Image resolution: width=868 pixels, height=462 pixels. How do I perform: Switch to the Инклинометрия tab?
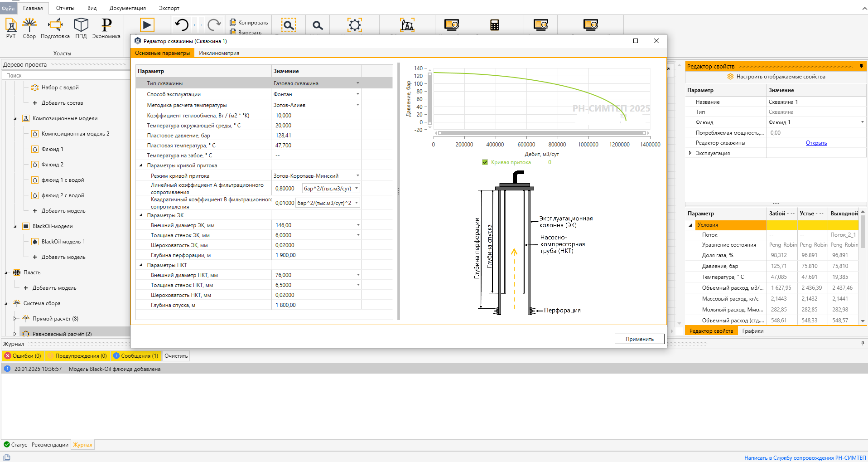pos(219,53)
